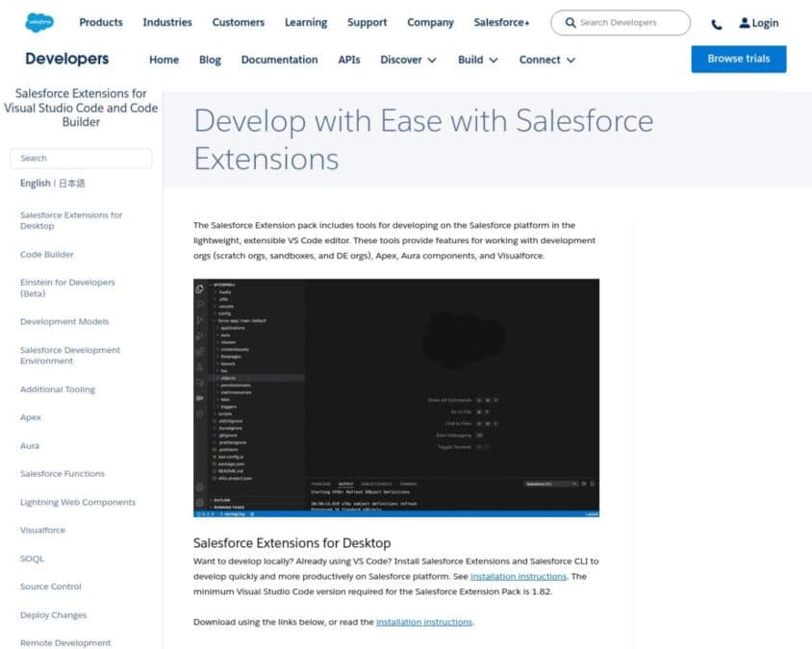Open the Products menu
The height and width of the screenshot is (649, 812).
tap(101, 22)
